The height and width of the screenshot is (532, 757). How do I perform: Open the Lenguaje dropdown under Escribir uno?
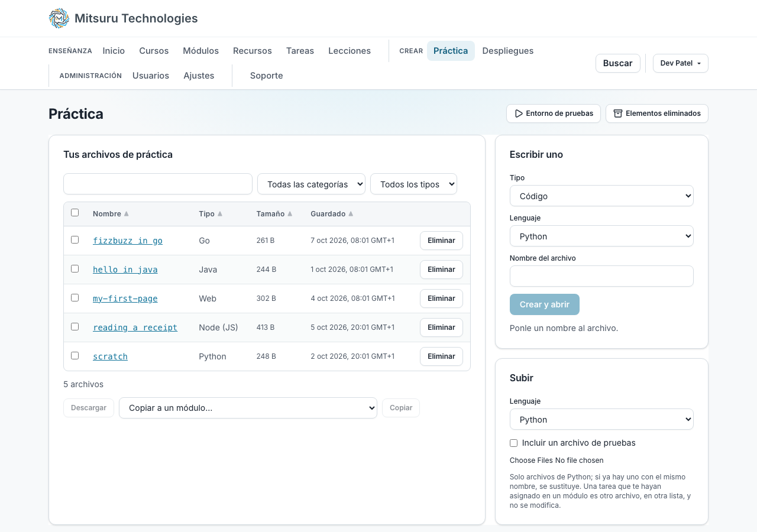click(x=601, y=236)
